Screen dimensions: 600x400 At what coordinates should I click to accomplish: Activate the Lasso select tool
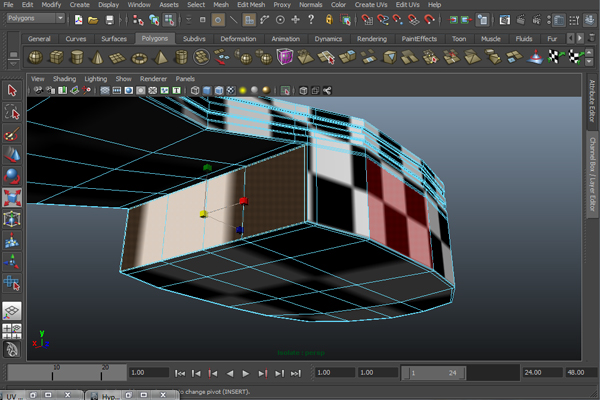12,112
